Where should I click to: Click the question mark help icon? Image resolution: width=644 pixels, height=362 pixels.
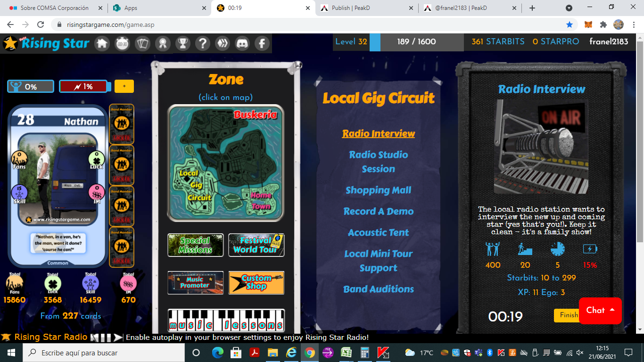pos(203,43)
